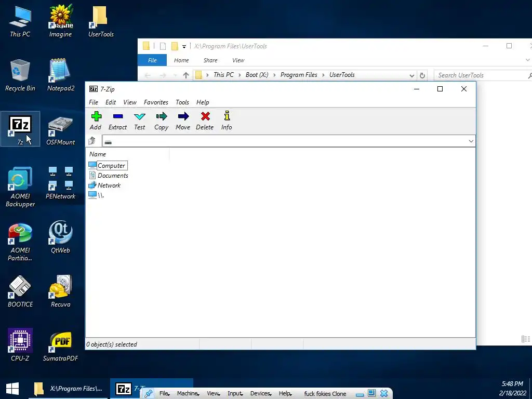Select Network entry in 7-Zip list

click(104, 185)
